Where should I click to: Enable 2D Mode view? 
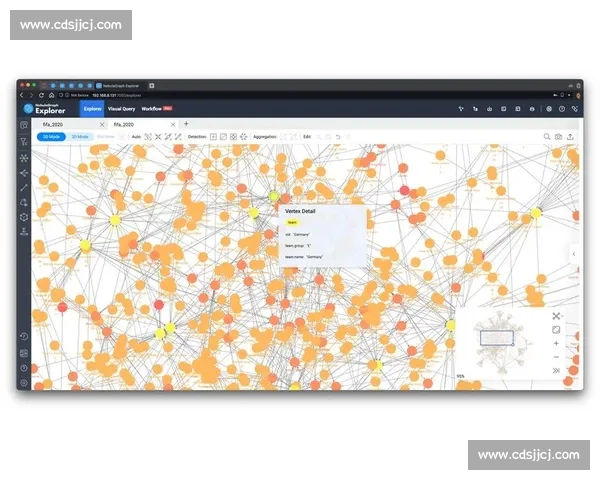(x=51, y=136)
